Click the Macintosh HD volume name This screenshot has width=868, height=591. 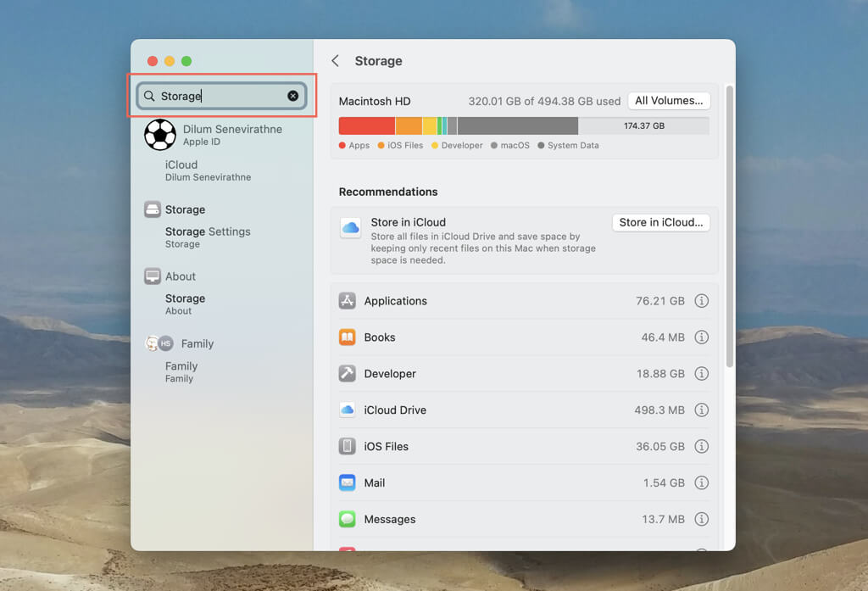(375, 102)
